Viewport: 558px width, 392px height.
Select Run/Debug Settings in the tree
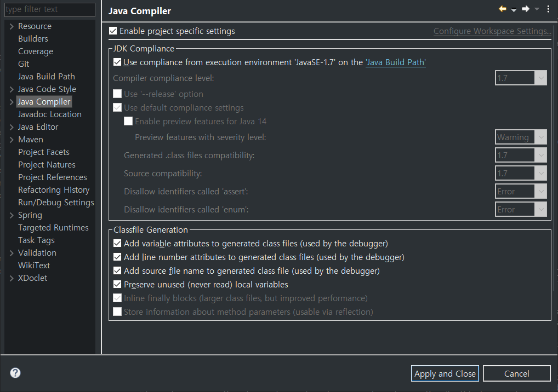(x=56, y=202)
